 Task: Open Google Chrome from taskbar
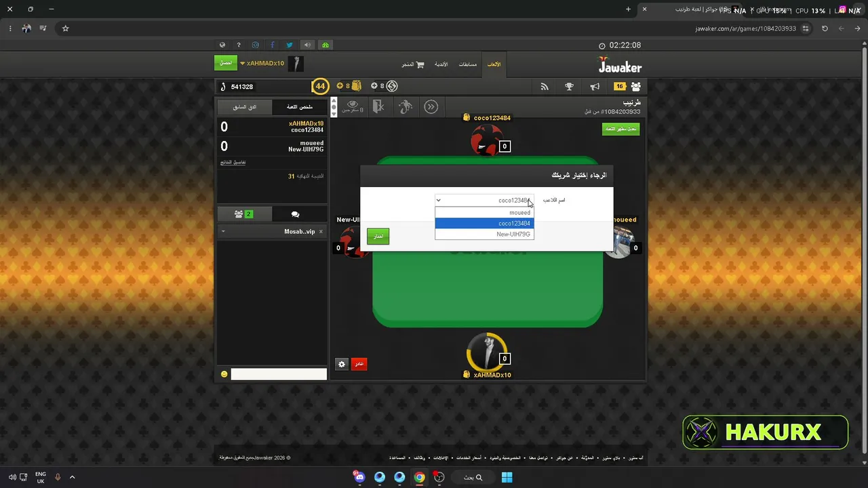coord(420,477)
